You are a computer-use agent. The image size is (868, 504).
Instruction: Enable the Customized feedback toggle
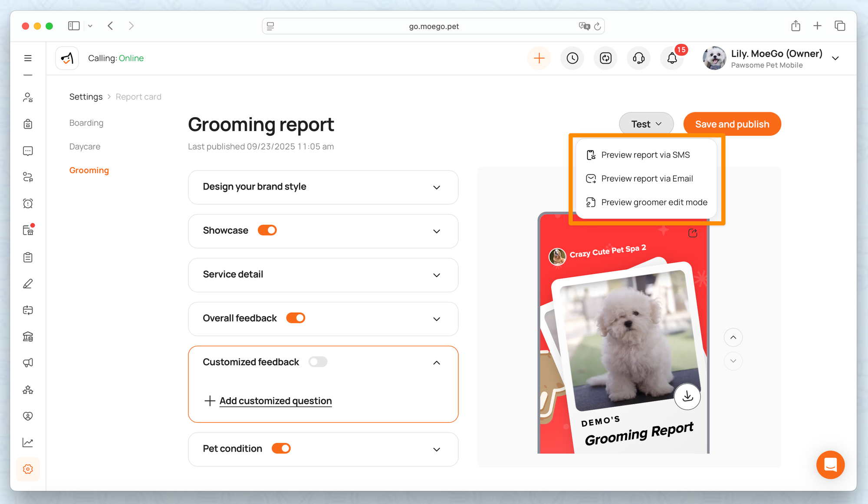pos(318,362)
